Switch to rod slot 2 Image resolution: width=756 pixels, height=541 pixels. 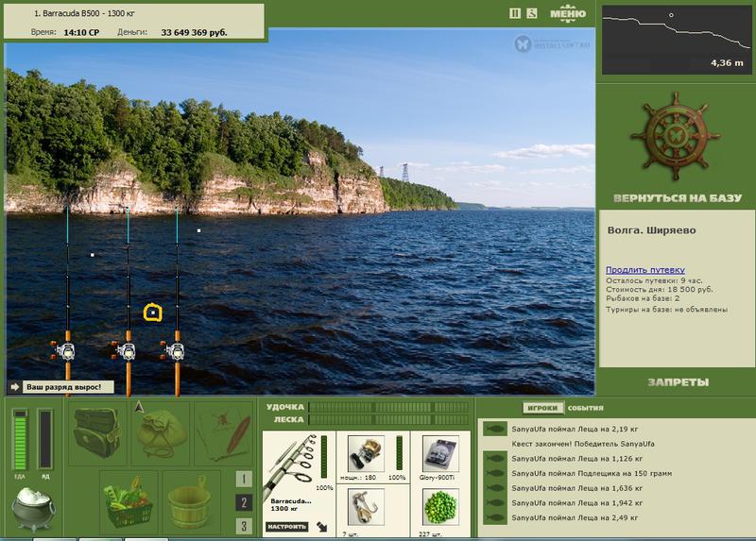click(244, 502)
